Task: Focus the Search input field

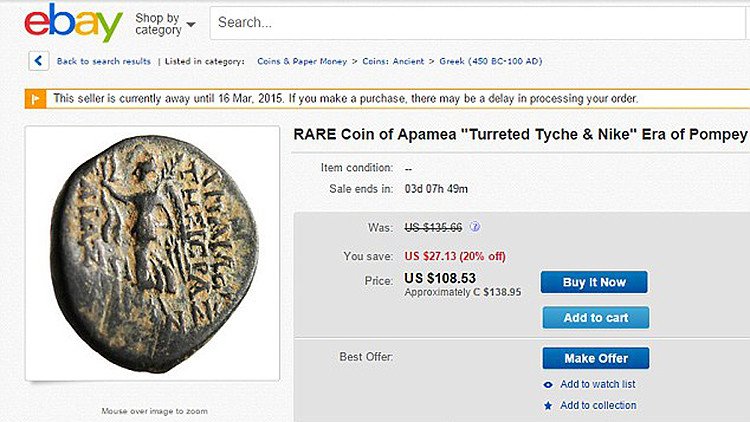Action: coord(478,22)
